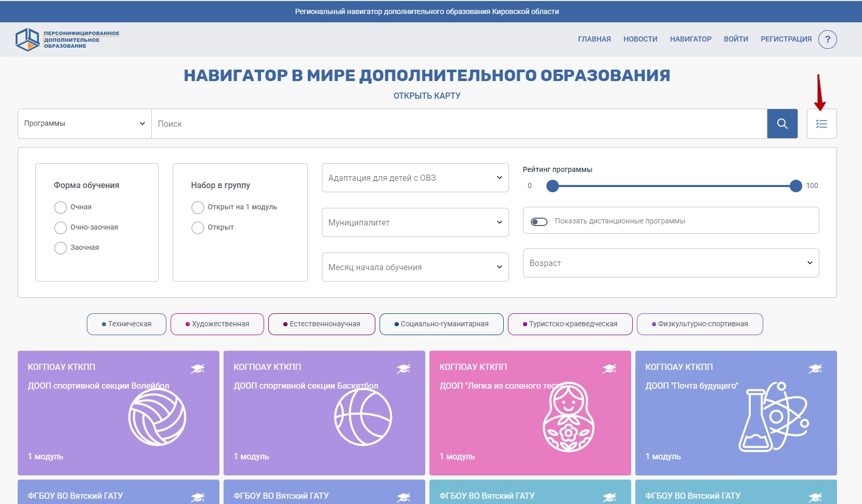Screen dimensions: 862x504
Task: Click the volleyball icon on program card
Action: tap(157, 417)
